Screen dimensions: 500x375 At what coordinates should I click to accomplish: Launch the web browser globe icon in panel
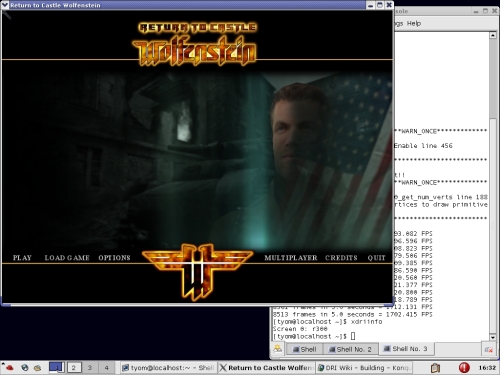25,367
